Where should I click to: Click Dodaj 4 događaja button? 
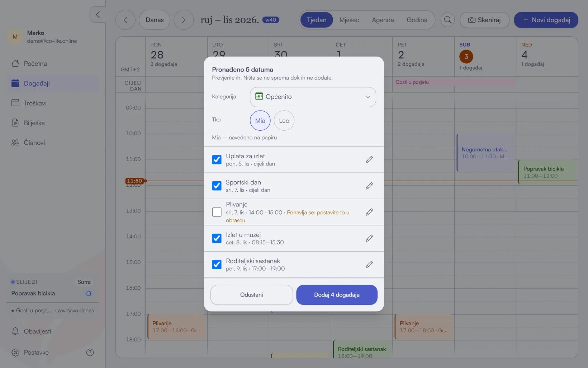tap(337, 295)
